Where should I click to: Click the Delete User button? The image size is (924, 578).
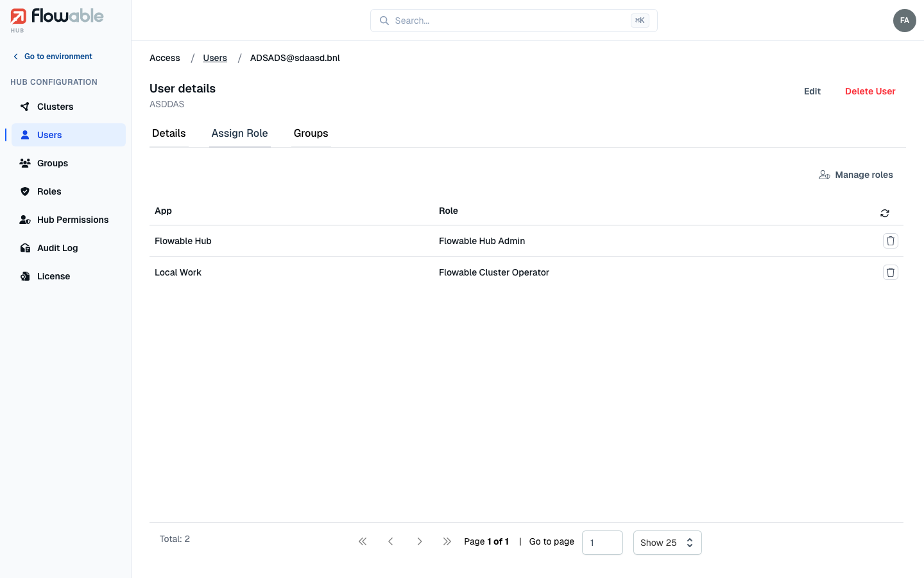(x=870, y=91)
